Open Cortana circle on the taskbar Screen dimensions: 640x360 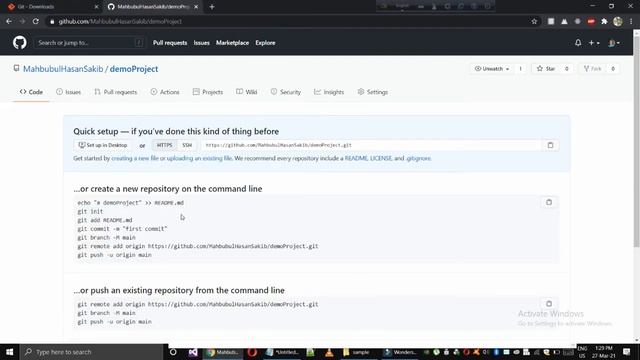coord(173,352)
